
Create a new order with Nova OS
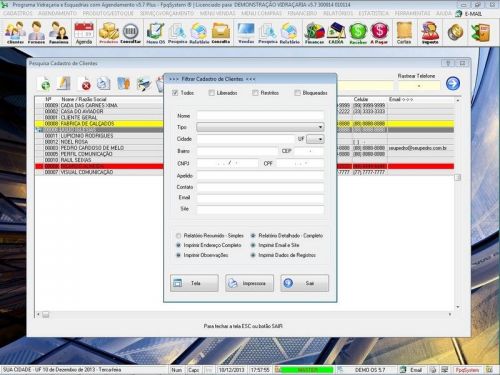point(155,32)
